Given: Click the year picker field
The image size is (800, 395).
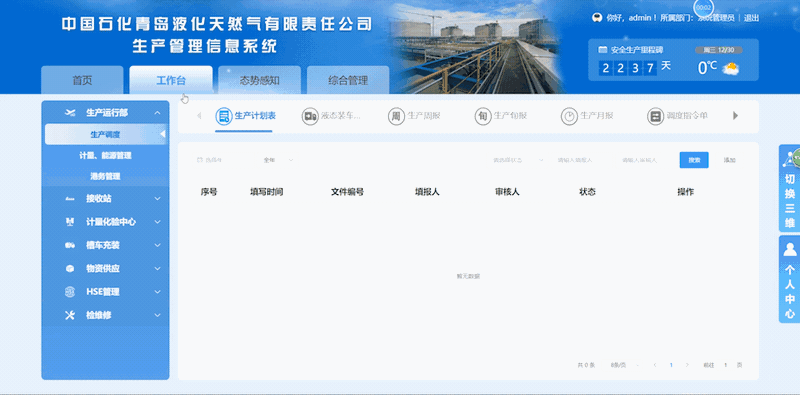Looking at the screenshot, I should 221,160.
